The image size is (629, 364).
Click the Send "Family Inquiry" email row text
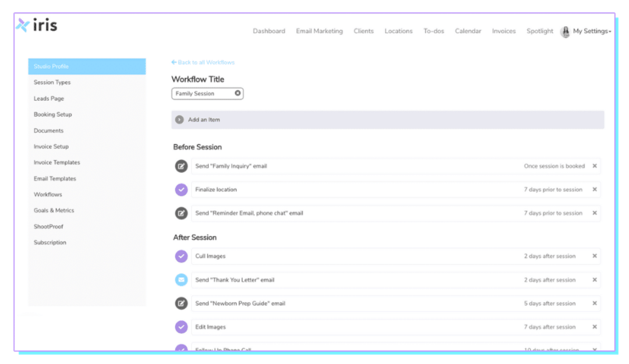(231, 166)
